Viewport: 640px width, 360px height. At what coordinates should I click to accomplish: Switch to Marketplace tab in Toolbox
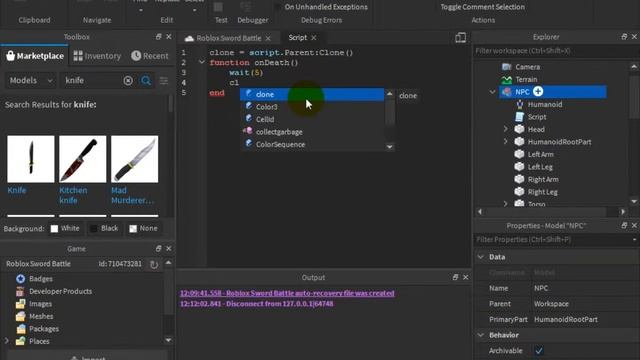[35, 56]
